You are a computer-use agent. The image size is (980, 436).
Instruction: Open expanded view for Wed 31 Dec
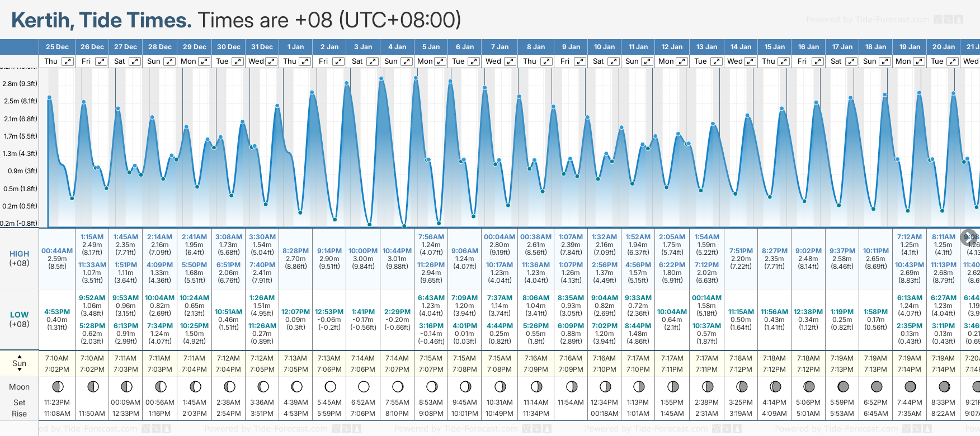(x=271, y=61)
